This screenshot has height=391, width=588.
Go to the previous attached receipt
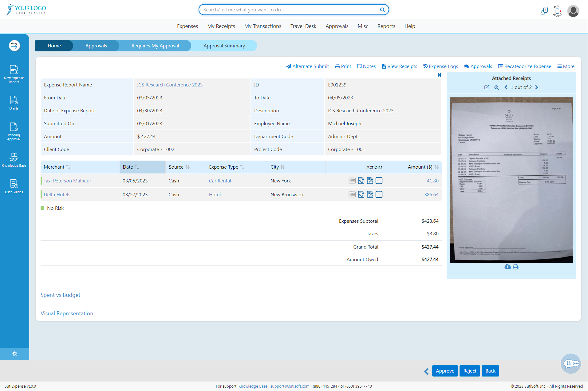click(506, 87)
